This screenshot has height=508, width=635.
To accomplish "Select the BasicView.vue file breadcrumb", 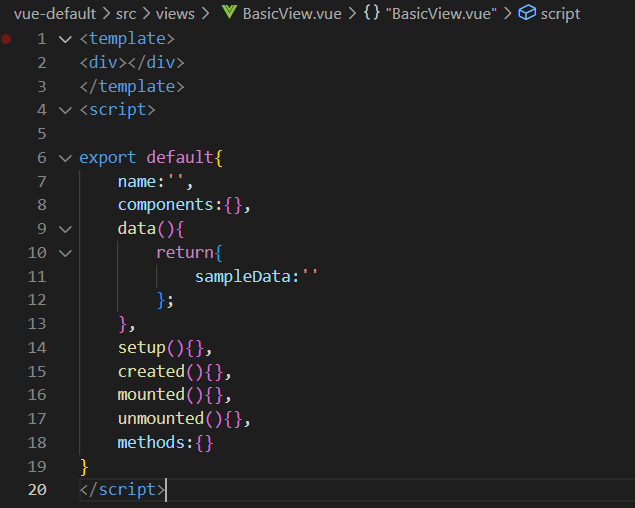I will [x=292, y=14].
